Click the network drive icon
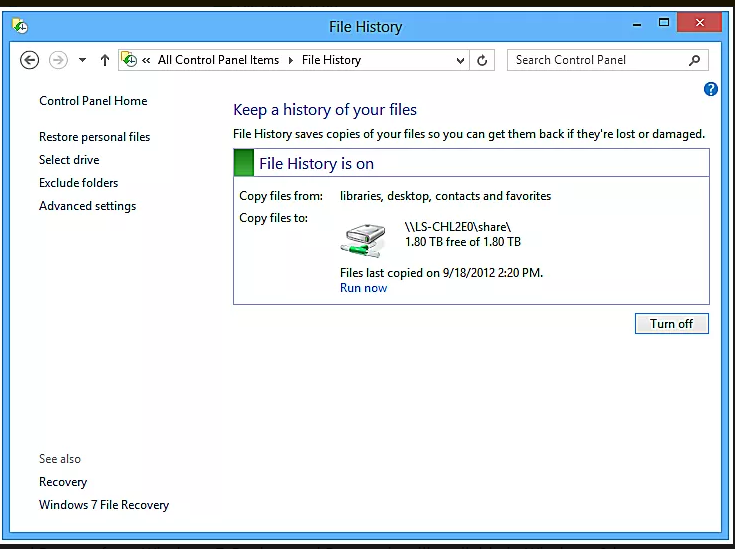The height and width of the screenshot is (549, 735). (x=363, y=241)
